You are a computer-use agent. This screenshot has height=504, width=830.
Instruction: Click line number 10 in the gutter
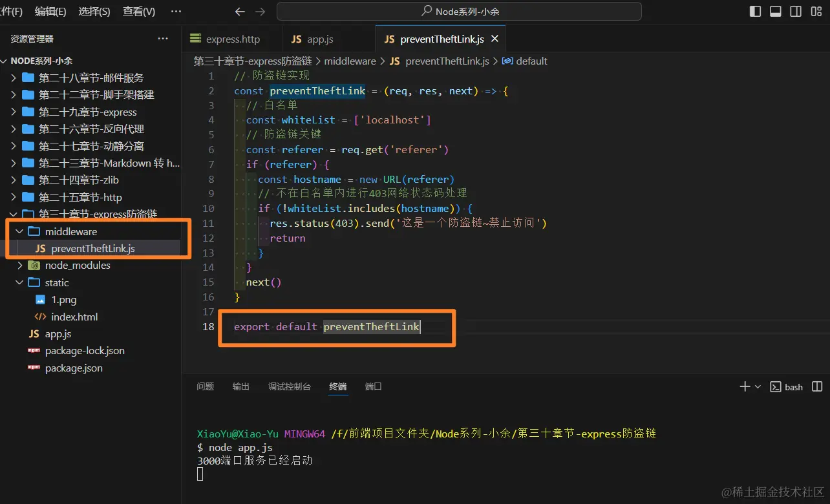(208, 209)
